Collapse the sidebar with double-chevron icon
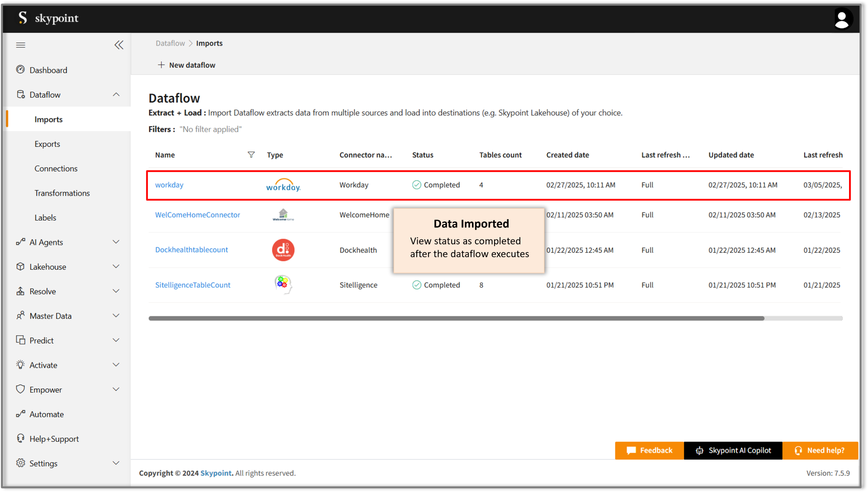The width and height of the screenshot is (868, 492). point(118,45)
